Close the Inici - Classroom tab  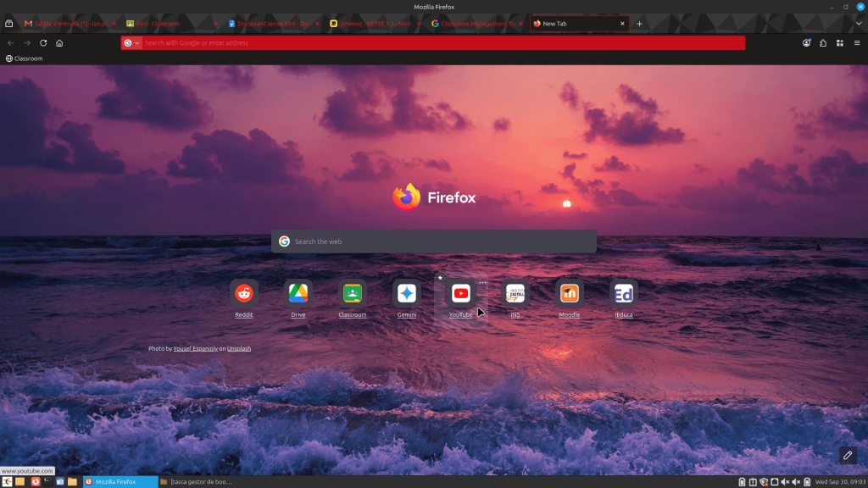pyautogui.click(x=215, y=24)
